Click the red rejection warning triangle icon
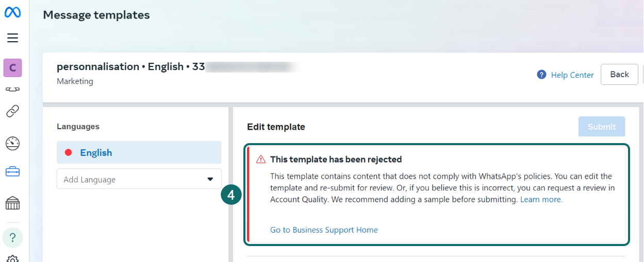Viewport: 644px width, 262px height. (x=261, y=160)
